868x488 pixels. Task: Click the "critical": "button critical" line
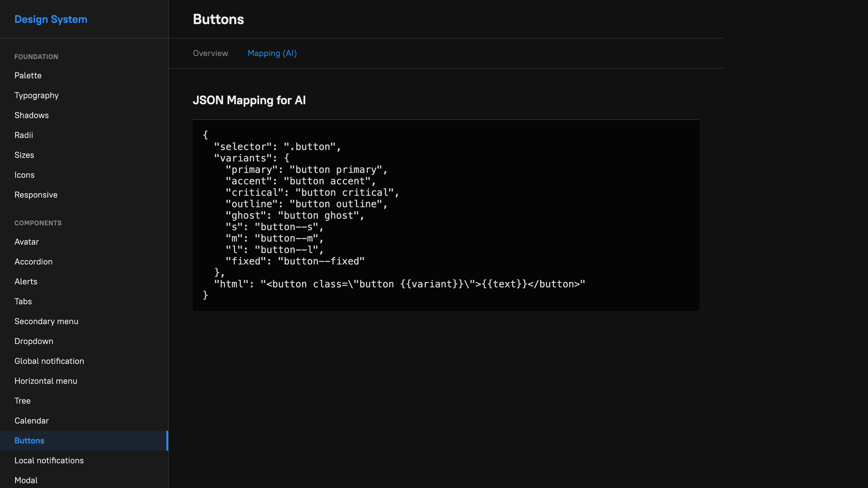(x=312, y=193)
